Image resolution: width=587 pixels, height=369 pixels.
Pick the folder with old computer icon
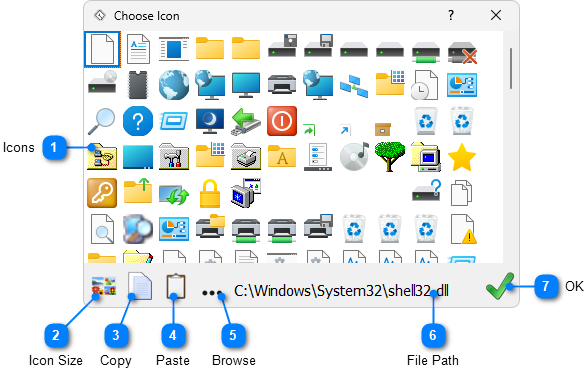point(426,156)
